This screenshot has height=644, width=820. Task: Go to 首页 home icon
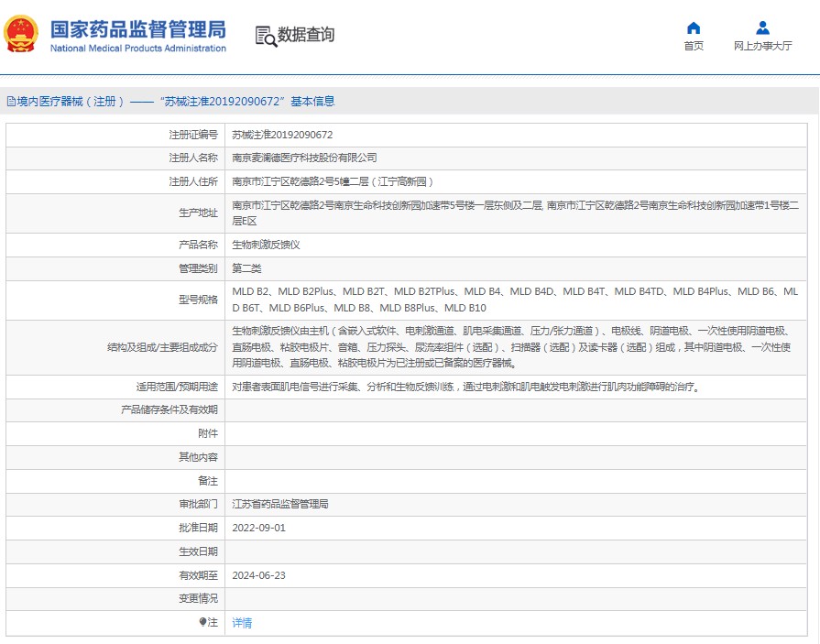pos(694,27)
